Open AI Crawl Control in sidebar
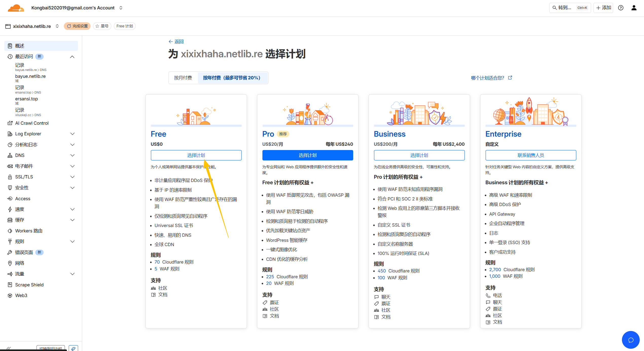The width and height of the screenshot is (644, 351). point(32,123)
